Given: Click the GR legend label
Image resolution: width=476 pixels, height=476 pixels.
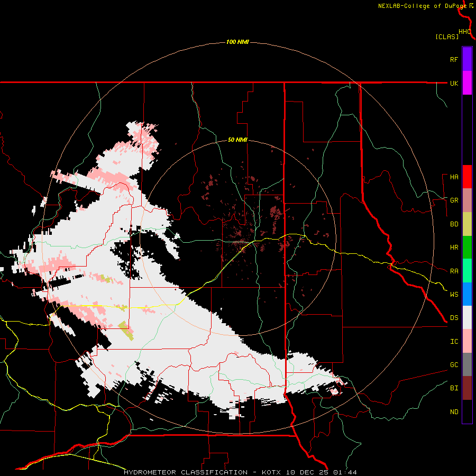Looking at the screenshot, I should [454, 200].
